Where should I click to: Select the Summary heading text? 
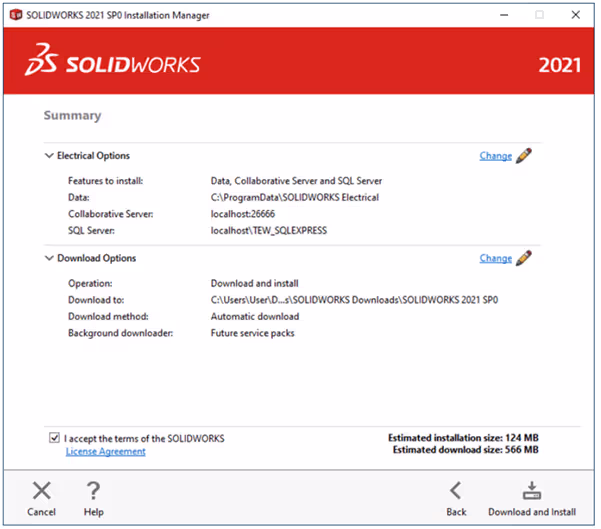72,115
